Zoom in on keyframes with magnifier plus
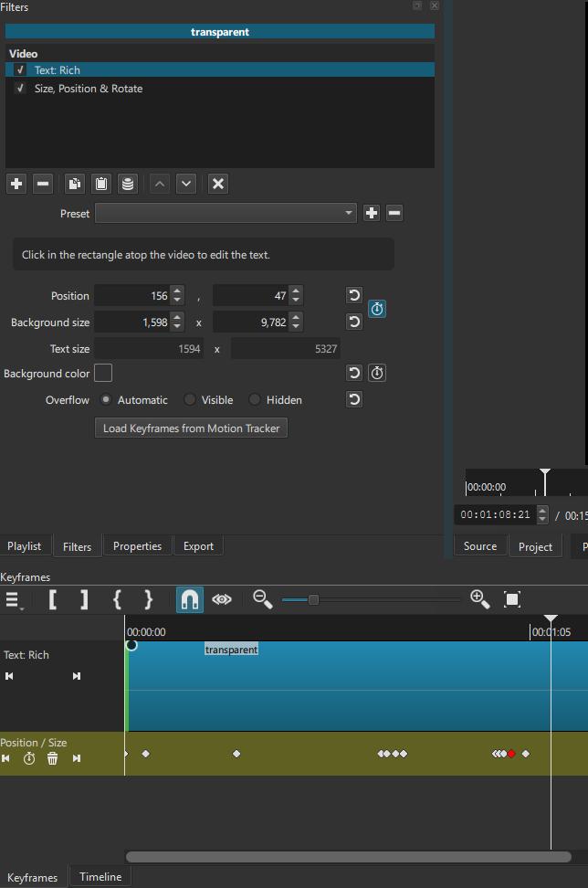Screen dimensions: 588x888 479,599
